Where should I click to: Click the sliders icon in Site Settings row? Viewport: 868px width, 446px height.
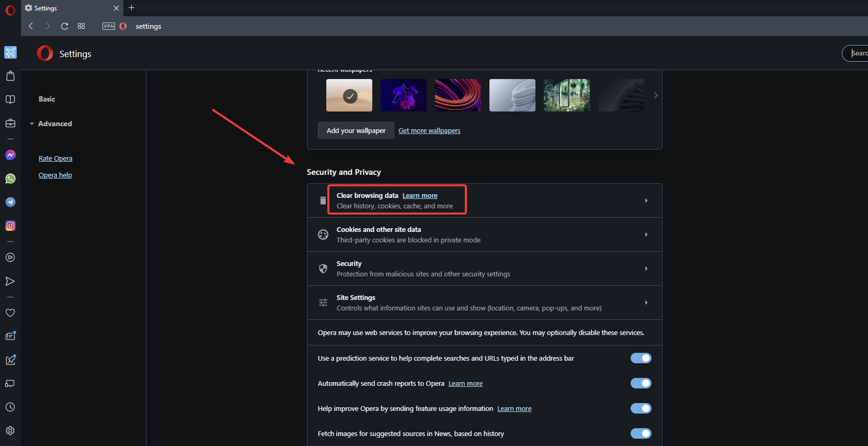point(323,303)
